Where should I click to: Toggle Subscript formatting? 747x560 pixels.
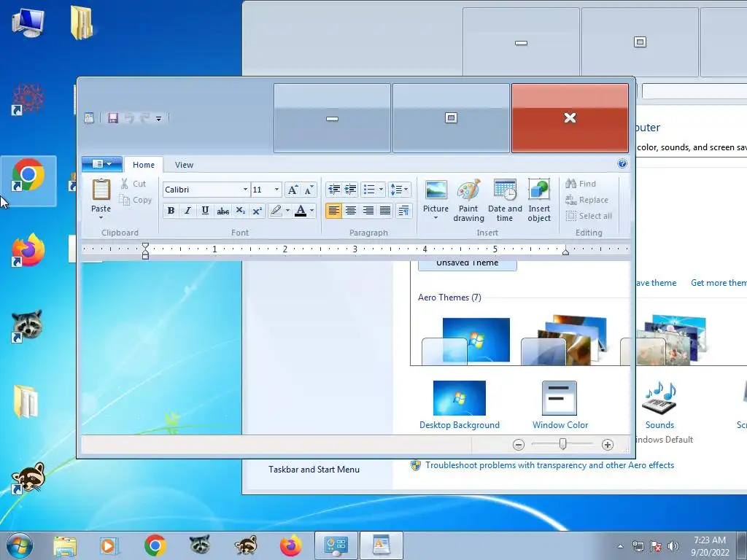coord(240,211)
